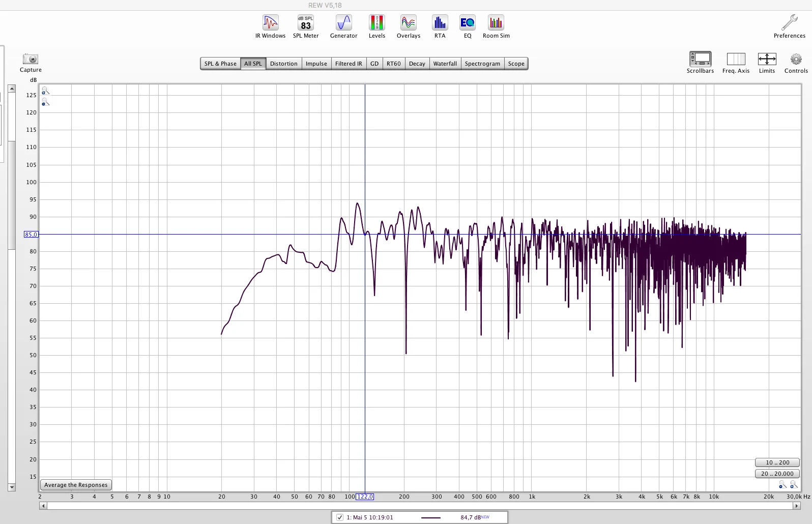The height and width of the screenshot is (524, 812).
Task: Select the Spectrogram tab
Action: coord(482,64)
